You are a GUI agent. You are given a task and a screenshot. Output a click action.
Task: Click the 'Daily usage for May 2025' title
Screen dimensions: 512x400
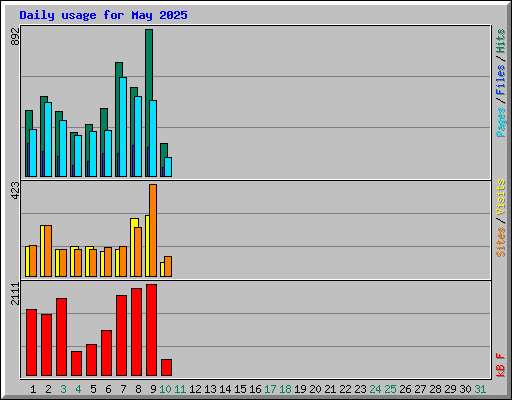(103, 15)
